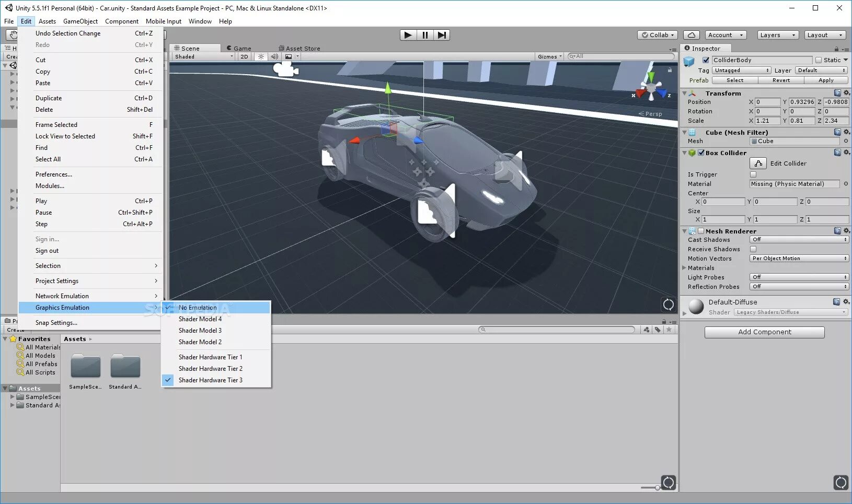
Task: Open Transform component gear menu
Action: (847, 93)
